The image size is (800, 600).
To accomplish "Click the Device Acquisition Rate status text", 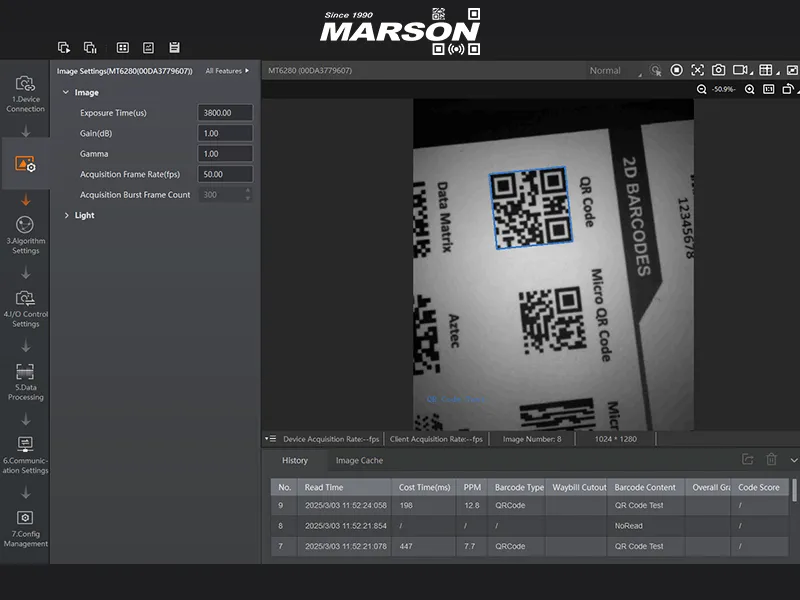I will [331, 439].
